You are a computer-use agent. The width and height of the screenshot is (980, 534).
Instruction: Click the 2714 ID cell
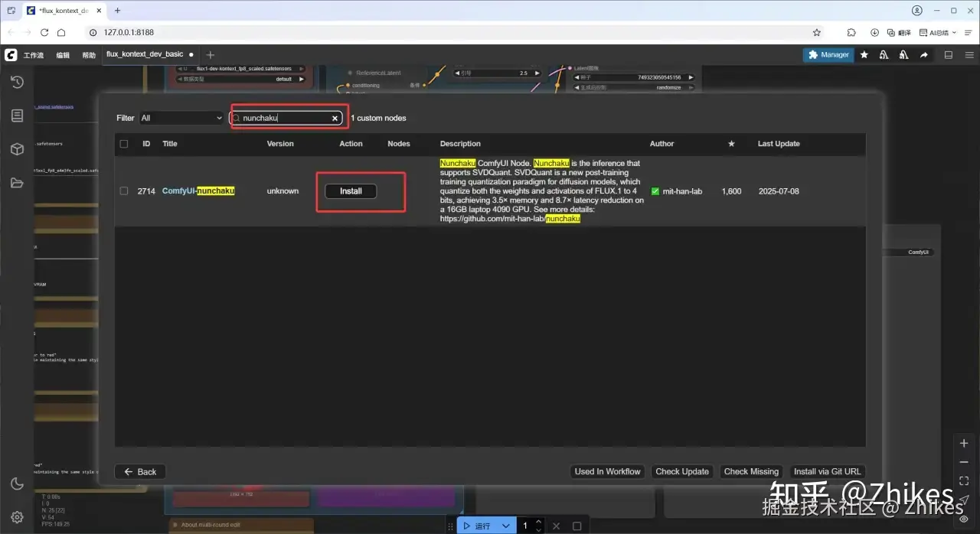(146, 191)
